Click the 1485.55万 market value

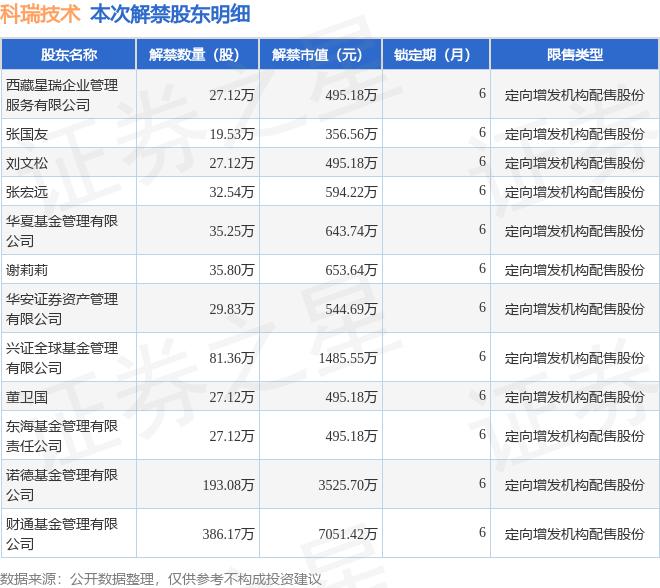tap(348, 358)
